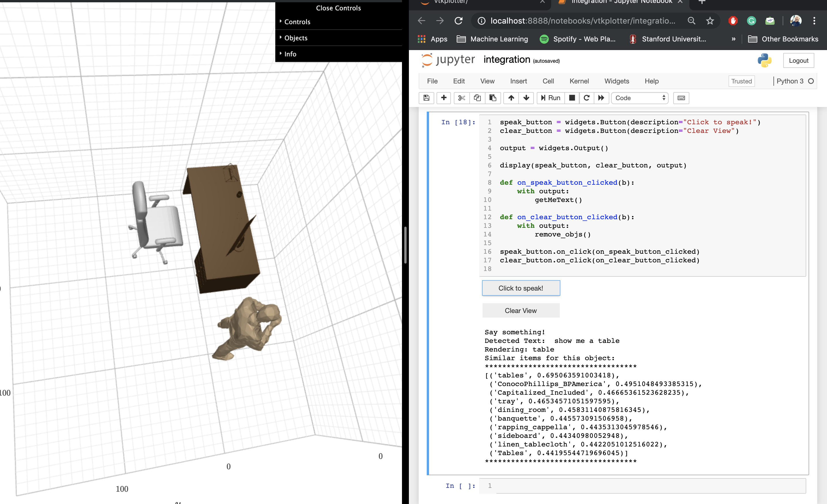
Task: Click the add cell below icon
Action: coord(443,98)
